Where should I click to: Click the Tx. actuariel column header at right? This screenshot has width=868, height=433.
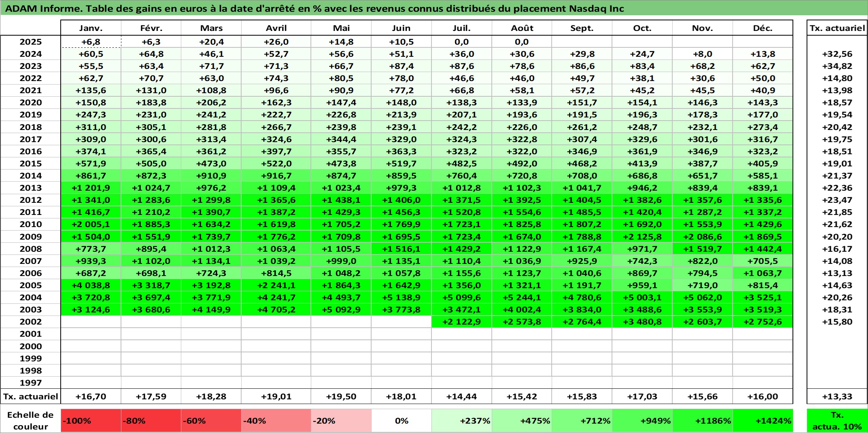837,28
